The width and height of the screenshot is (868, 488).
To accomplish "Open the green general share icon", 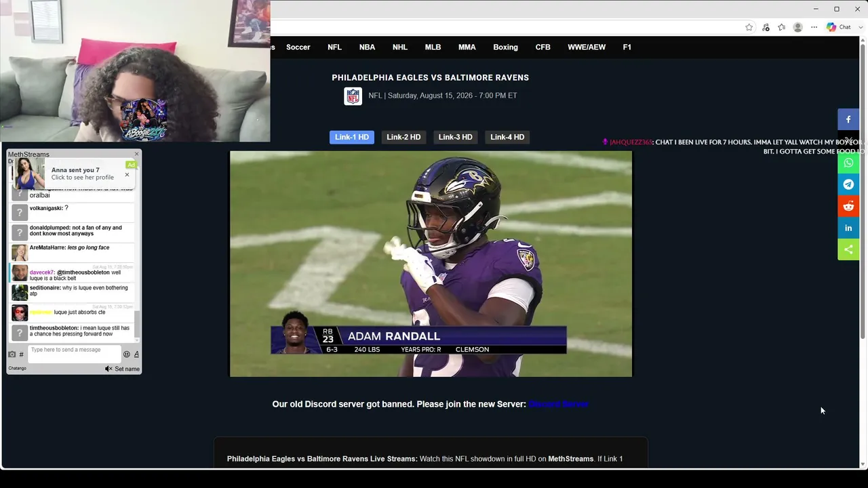I will coord(848,249).
